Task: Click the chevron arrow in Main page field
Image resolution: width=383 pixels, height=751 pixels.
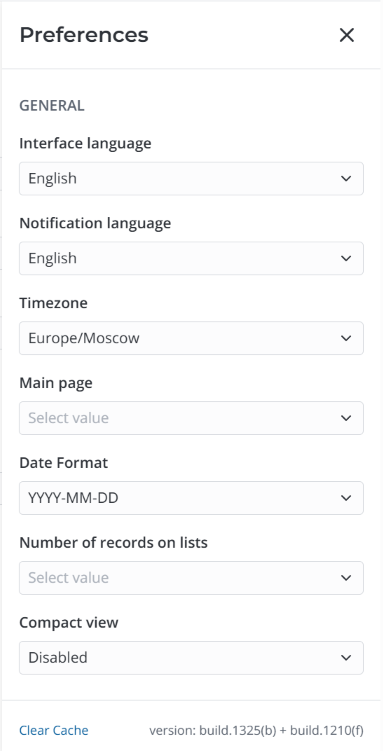Action: point(346,418)
